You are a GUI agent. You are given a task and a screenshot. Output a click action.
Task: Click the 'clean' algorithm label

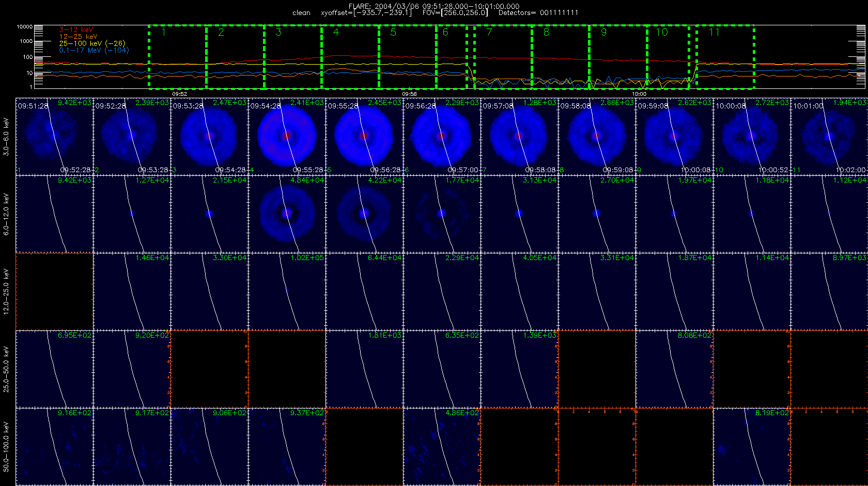pyautogui.click(x=301, y=12)
